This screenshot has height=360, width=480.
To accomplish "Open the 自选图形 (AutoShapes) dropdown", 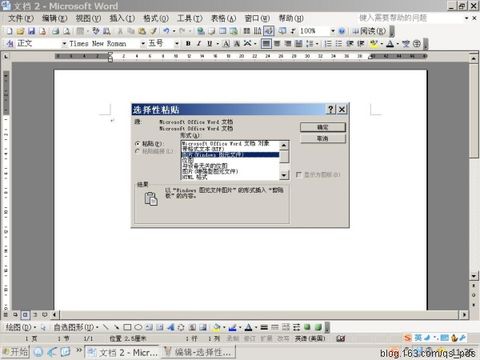I will coord(76,327).
